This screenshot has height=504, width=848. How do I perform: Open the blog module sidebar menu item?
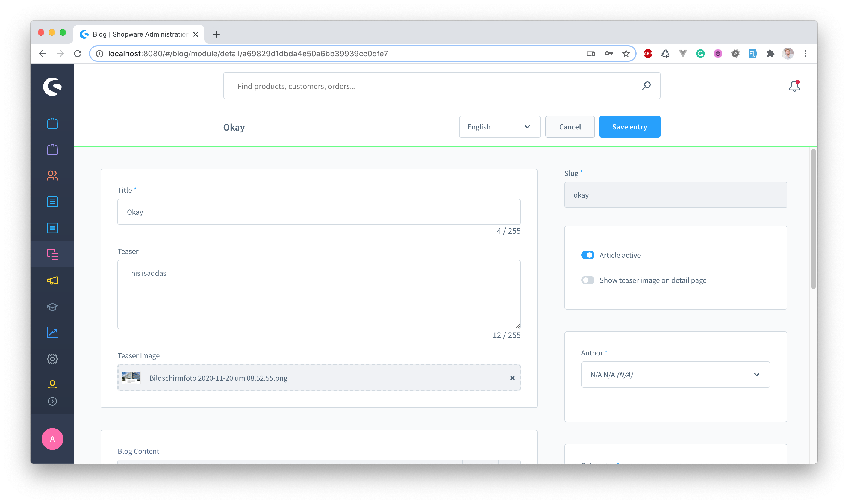[52, 254]
